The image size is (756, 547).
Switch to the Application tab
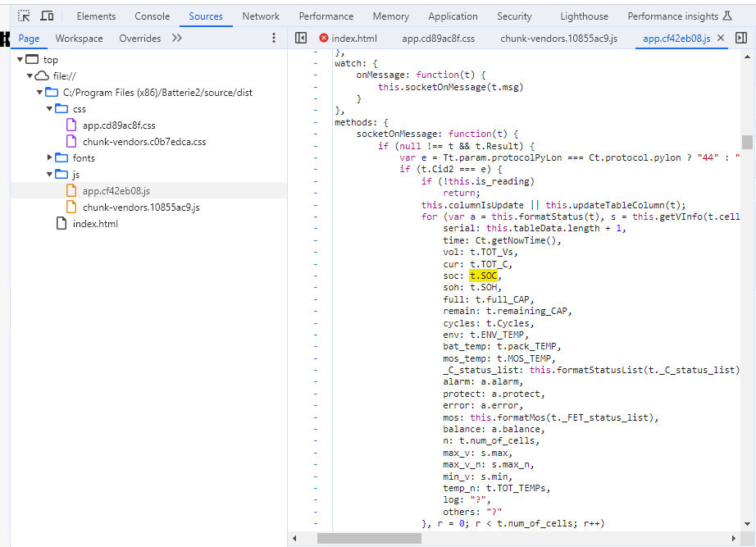click(x=453, y=16)
